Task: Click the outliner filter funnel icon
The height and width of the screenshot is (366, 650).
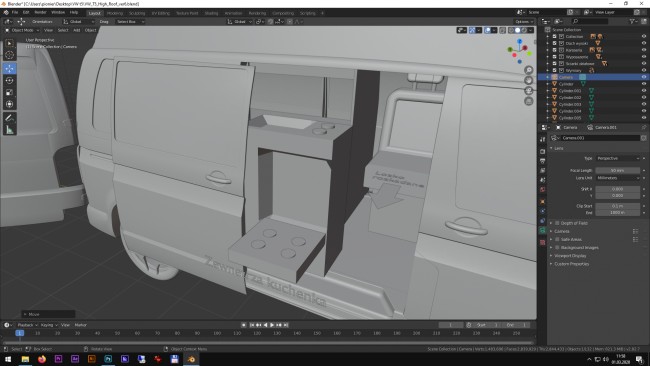Action: click(633, 21)
